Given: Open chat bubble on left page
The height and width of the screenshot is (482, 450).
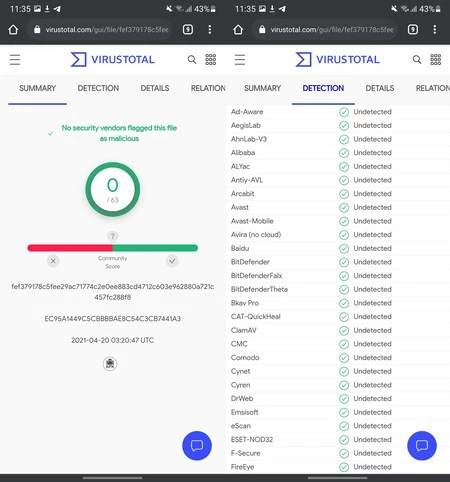Looking at the screenshot, I should point(197,446).
